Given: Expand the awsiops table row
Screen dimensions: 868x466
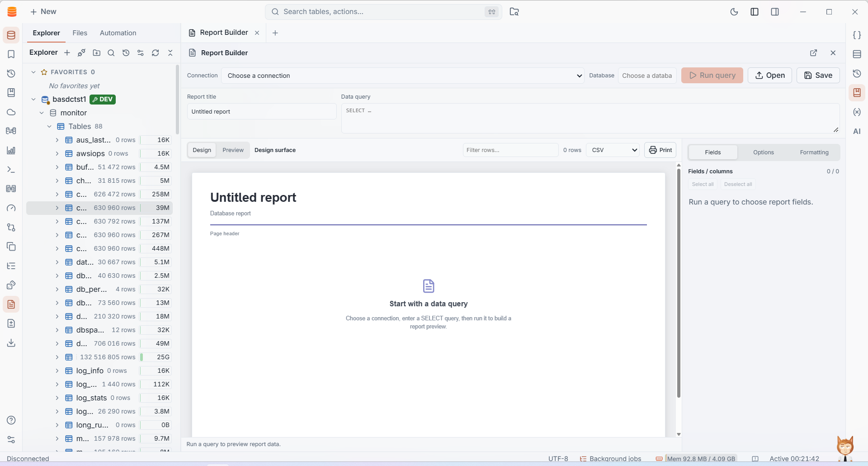Looking at the screenshot, I should [x=57, y=153].
